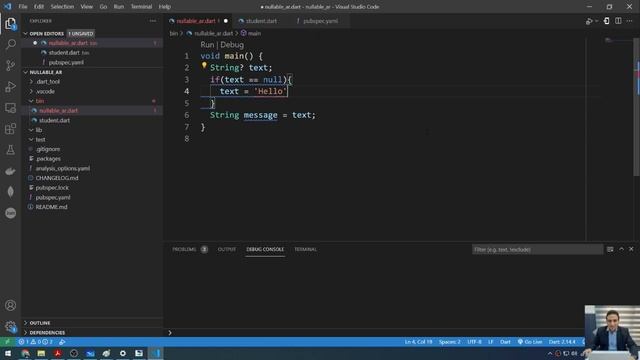Image resolution: width=640 pixels, height=360 pixels.
Task: Click the Run code lens link
Action: (x=207, y=45)
